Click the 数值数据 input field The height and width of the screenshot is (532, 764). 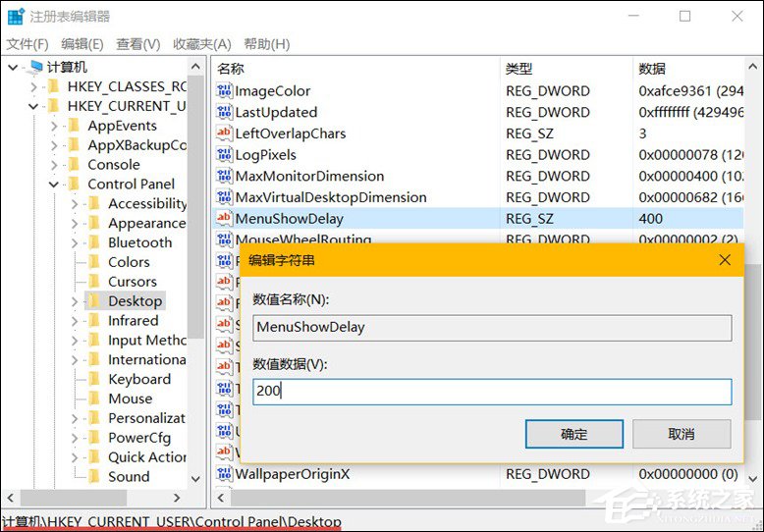pos(491,392)
